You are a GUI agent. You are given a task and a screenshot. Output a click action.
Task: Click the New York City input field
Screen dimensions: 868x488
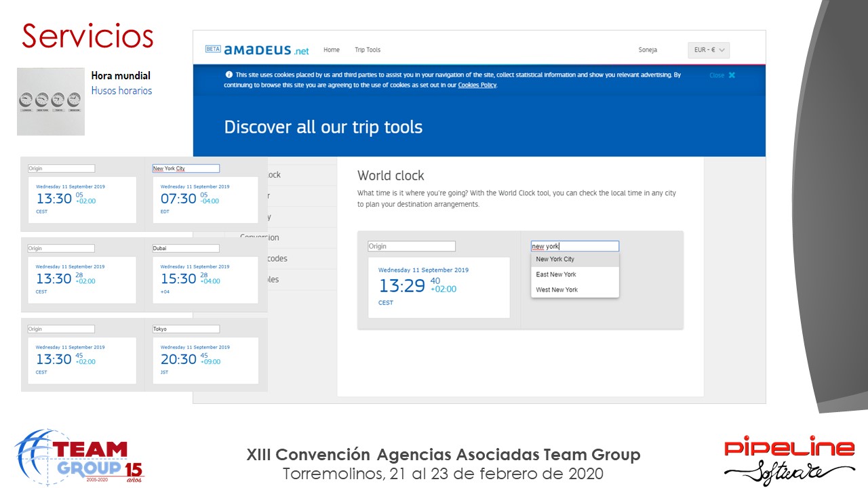pyautogui.click(x=186, y=168)
